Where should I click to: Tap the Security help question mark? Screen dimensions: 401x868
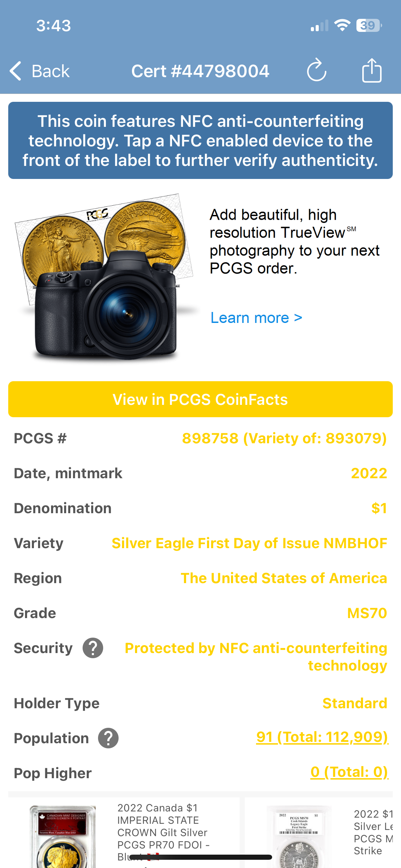(93, 648)
